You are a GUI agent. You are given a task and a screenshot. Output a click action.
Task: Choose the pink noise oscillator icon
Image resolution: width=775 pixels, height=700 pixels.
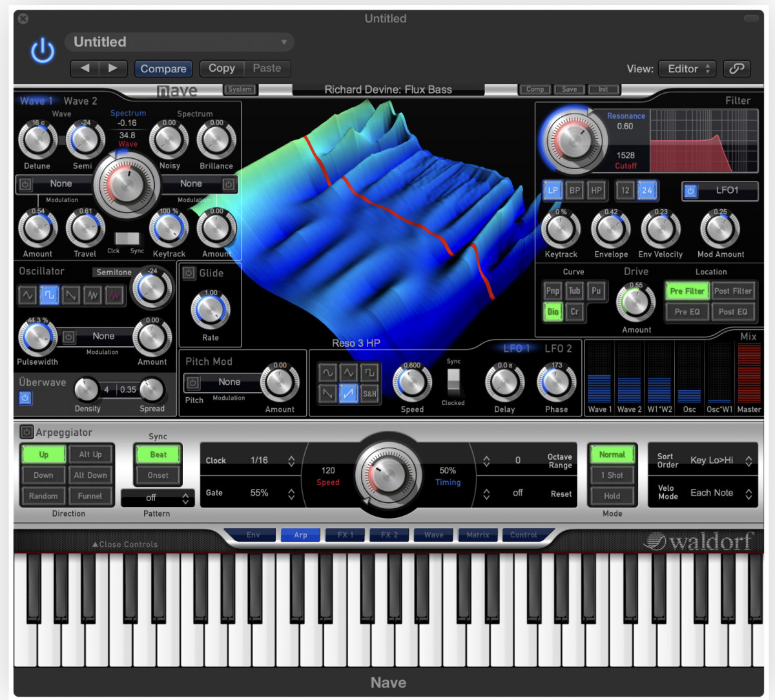click(x=115, y=295)
